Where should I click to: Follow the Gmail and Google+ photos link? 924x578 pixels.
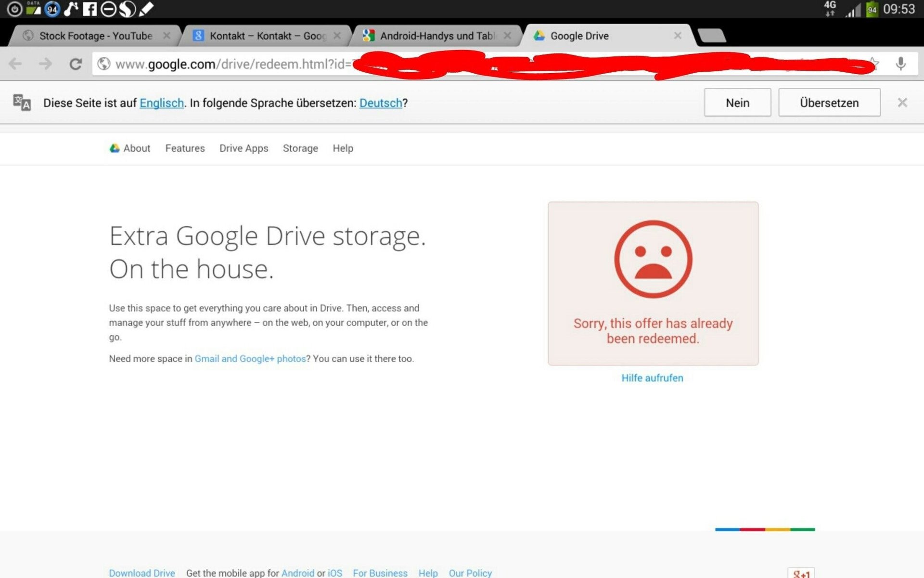pyautogui.click(x=250, y=359)
